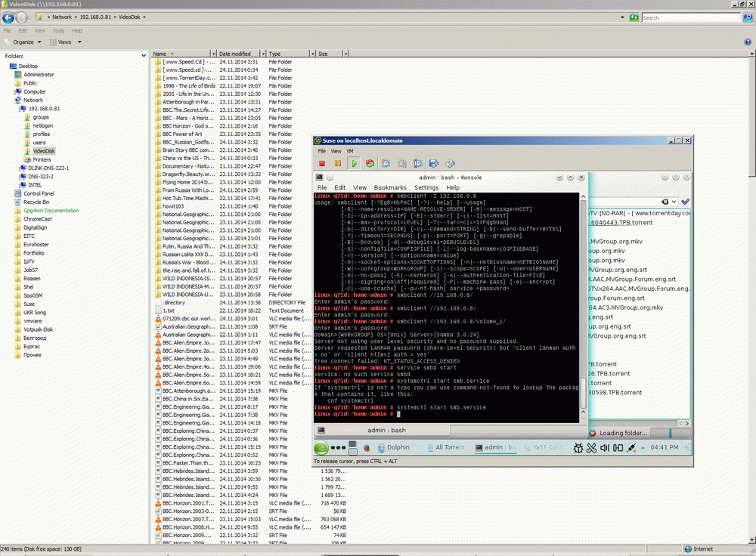
Task: Click the green Power On VM button
Action: pyautogui.click(x=355, y=162)
